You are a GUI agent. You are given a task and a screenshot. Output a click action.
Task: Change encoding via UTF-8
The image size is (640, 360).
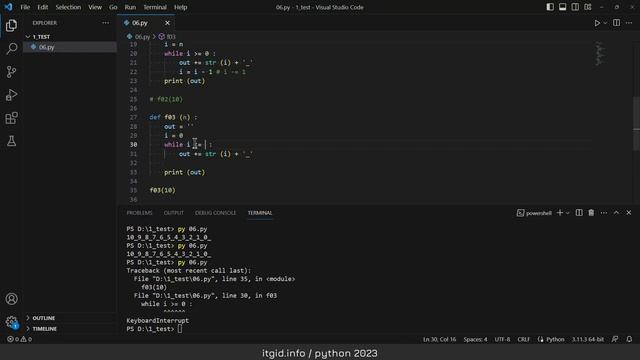tap(502, 339)
